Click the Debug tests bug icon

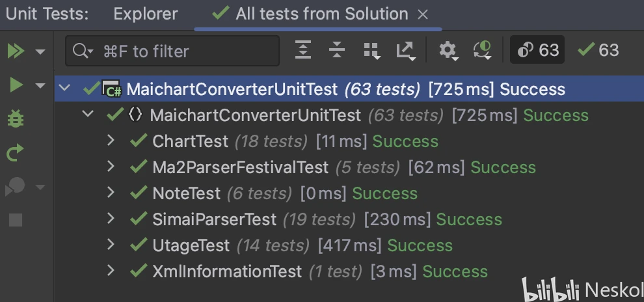(x=16, y=119)
